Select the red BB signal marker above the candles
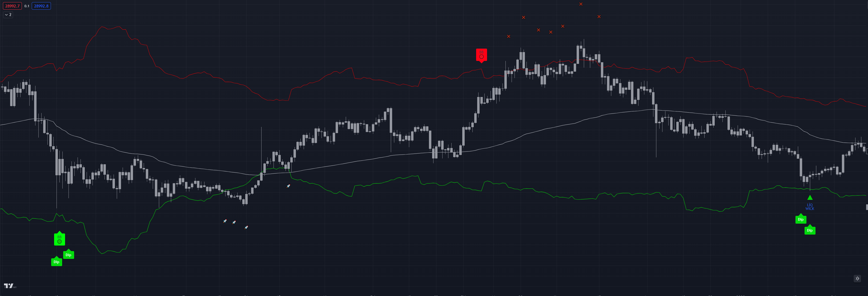 (x=481, y=55)
